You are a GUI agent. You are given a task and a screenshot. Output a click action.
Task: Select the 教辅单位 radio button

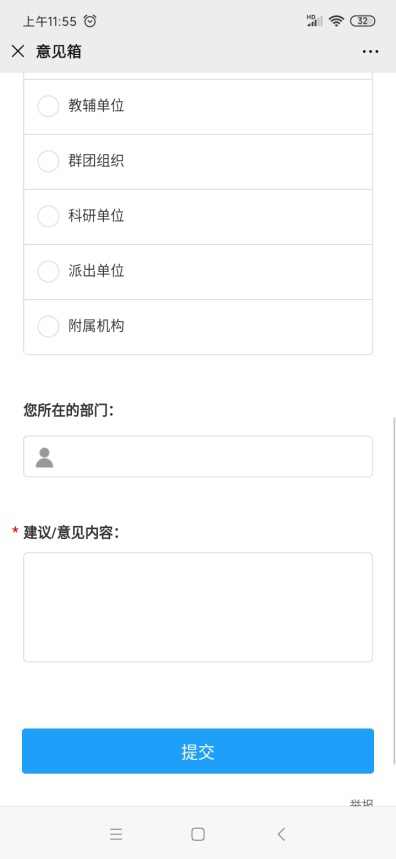click(48, 106)
